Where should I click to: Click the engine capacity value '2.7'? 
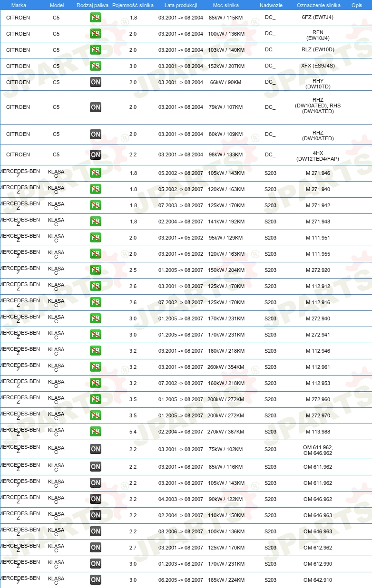(x=133, y=548)
